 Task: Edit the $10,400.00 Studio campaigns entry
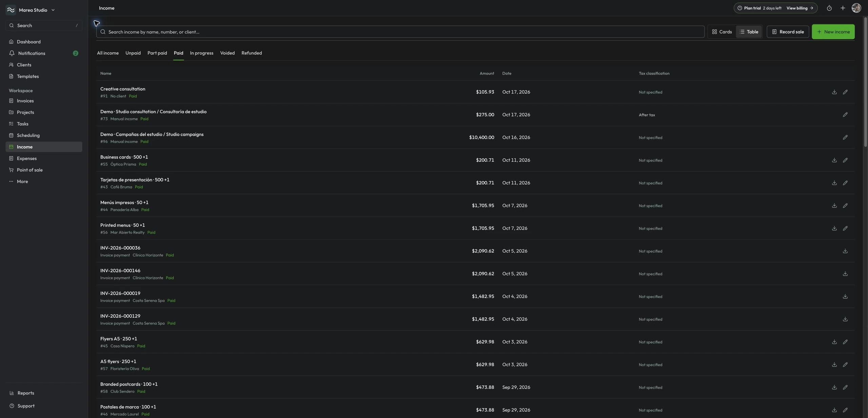pyautogui.click(x=845, y=137)
